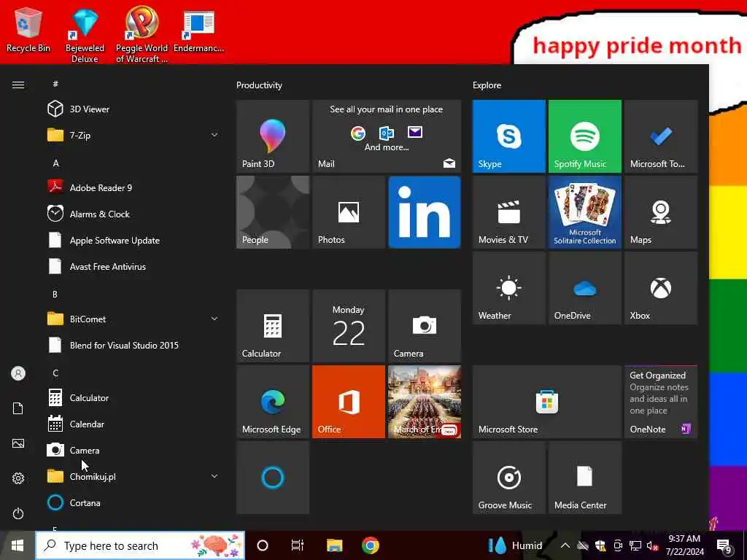Open the Movies & TV tile
Viewport: 747px width, 560px height.
pos(508,212)
